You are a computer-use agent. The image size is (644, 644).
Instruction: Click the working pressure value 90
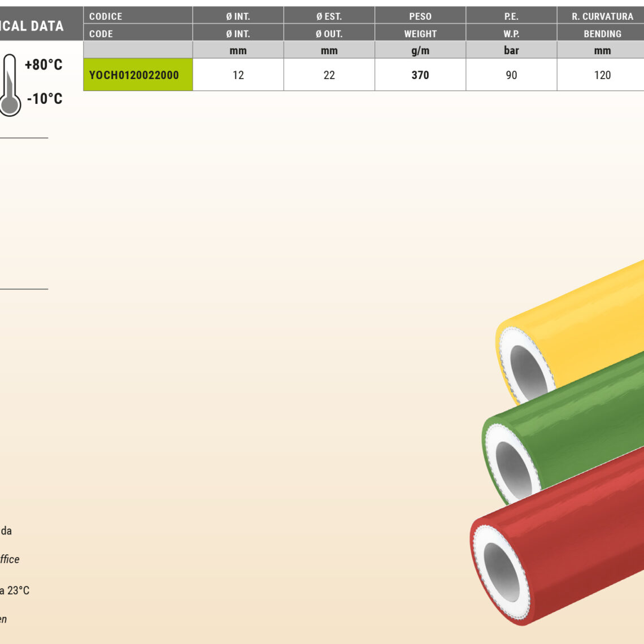point(511,75)
